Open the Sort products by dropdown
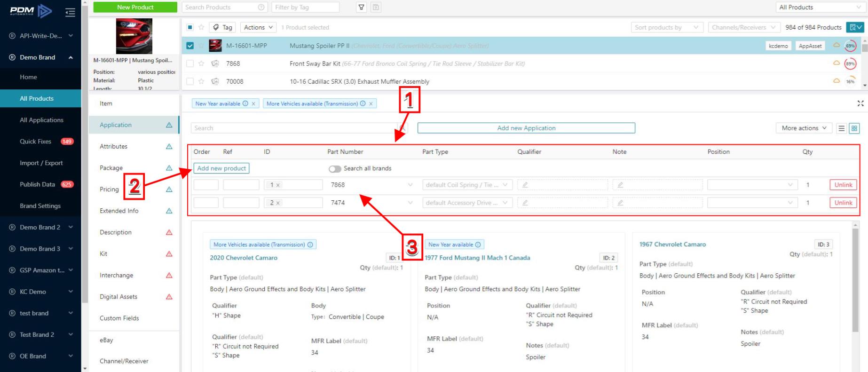This screenshot has width=868, height=372. tap(667, 27)
